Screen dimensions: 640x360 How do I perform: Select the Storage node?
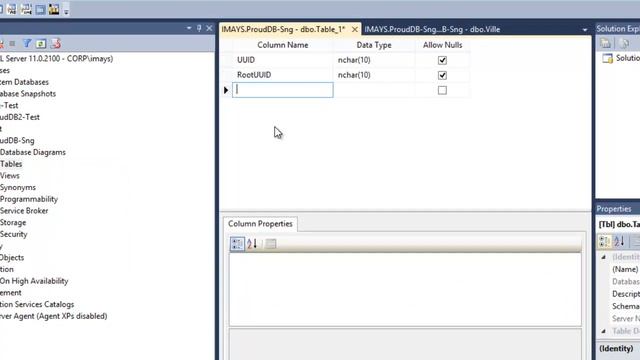tap(13, 222)
